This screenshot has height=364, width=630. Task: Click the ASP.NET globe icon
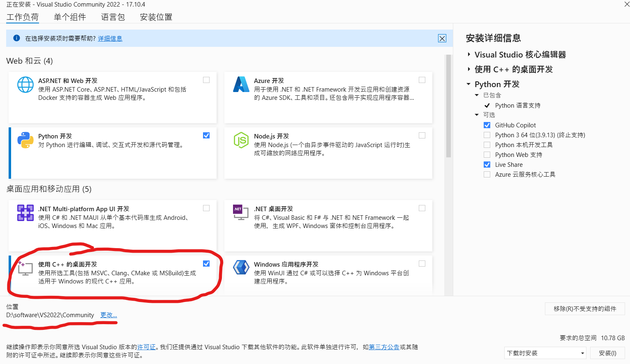coord(25,85)
